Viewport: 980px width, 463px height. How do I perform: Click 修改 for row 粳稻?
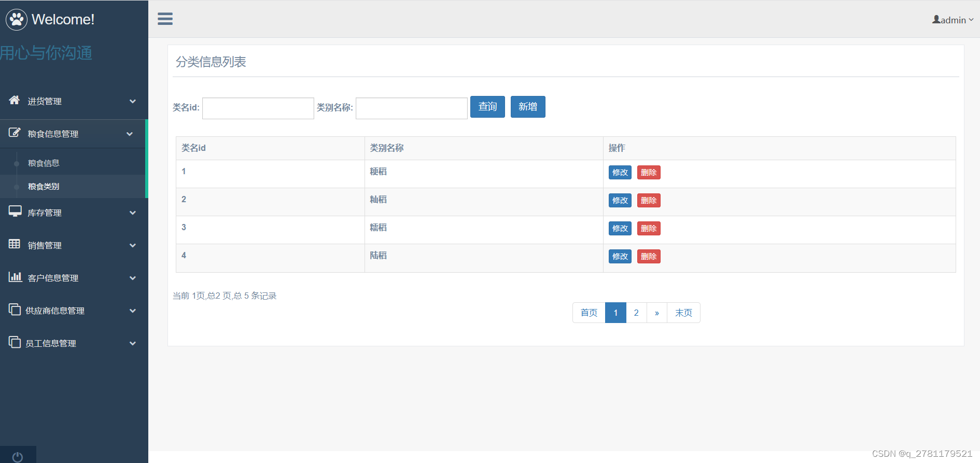(620, 173)
